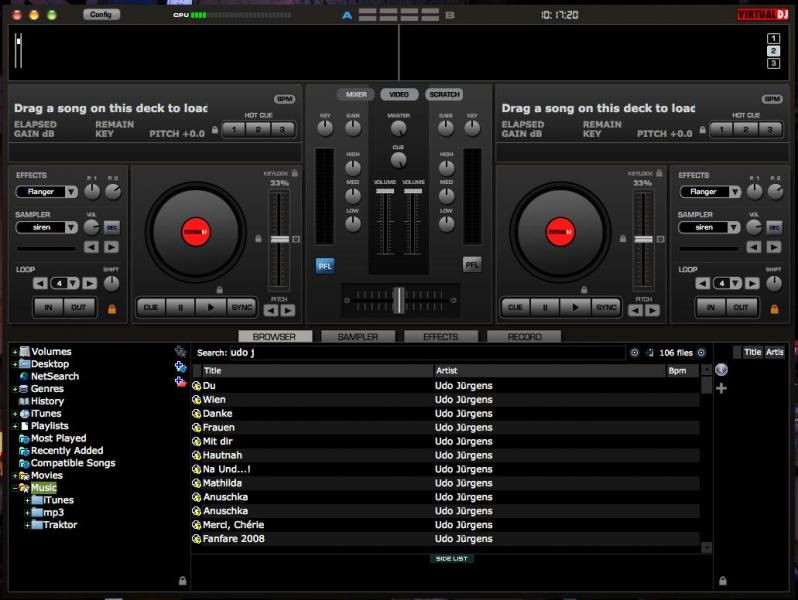Click left deck sampler next arrow
The height and width of the screenshot is (600, 798).
coord(111,247)
